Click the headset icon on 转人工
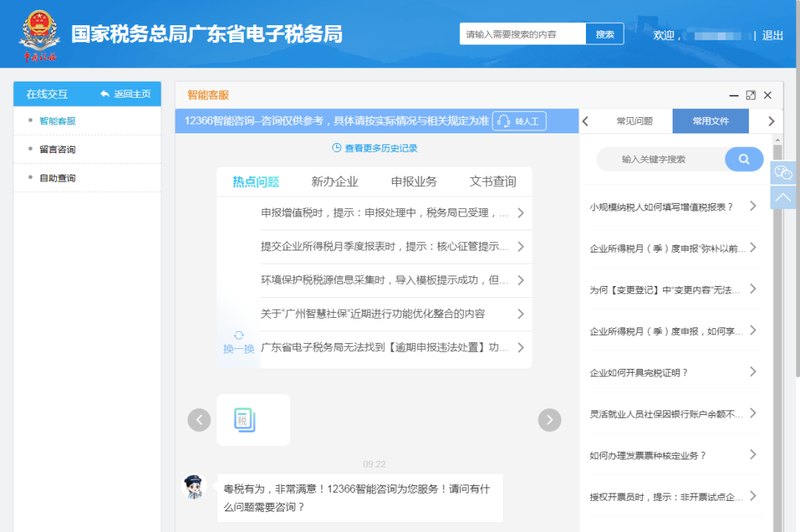The image size is (800, 532). click(504, 121)
